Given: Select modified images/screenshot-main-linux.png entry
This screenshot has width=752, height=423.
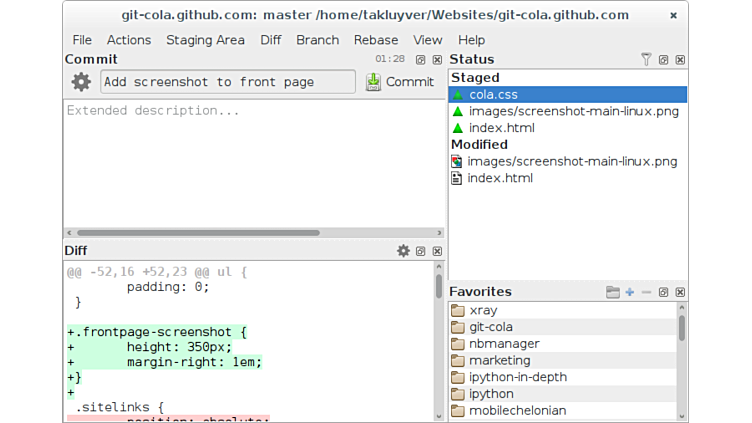Looking at the screenshot, I should click(572, 161).
